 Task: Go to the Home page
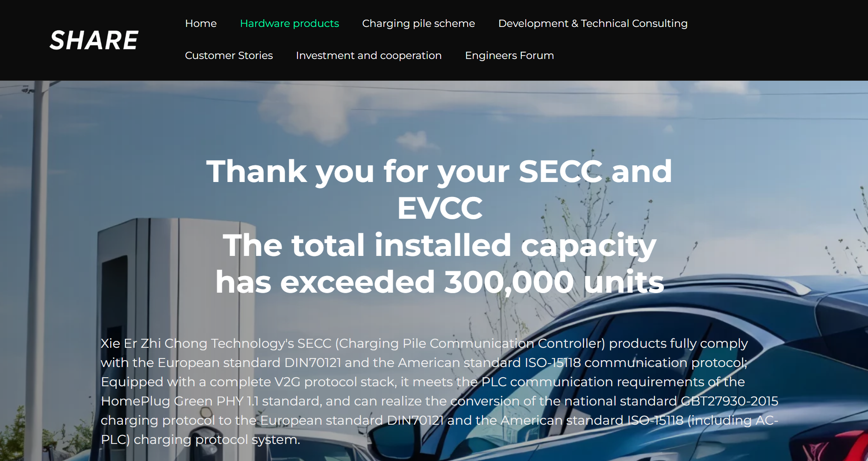200,23
